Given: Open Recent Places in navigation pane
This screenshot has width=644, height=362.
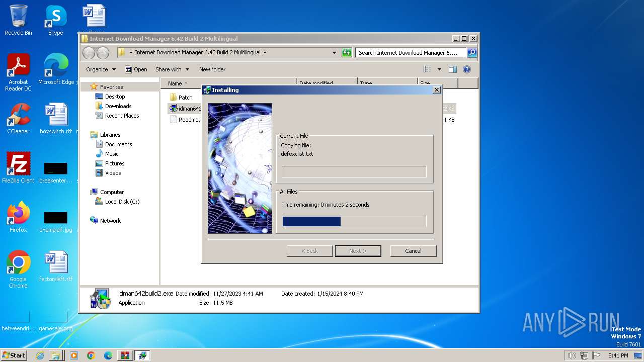Looking at the screenshot, I should (x=122, y=116).
